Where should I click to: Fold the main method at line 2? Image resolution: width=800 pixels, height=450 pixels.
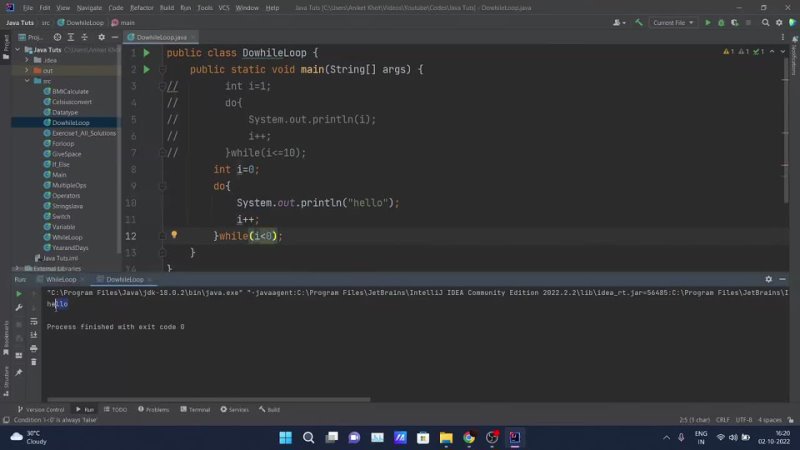coord(162,69)
